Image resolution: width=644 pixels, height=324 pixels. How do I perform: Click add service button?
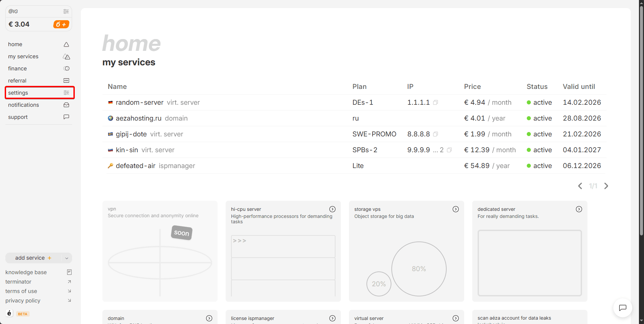pos(33,258)
